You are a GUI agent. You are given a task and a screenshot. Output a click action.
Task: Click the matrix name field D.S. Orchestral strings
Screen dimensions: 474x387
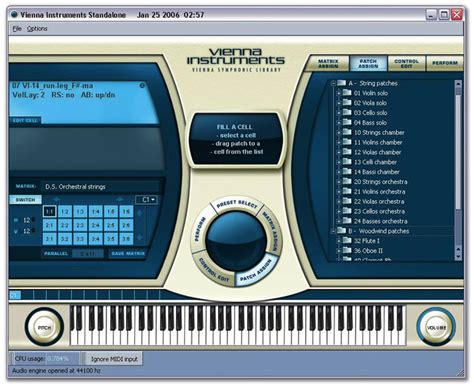coord(100,187)
